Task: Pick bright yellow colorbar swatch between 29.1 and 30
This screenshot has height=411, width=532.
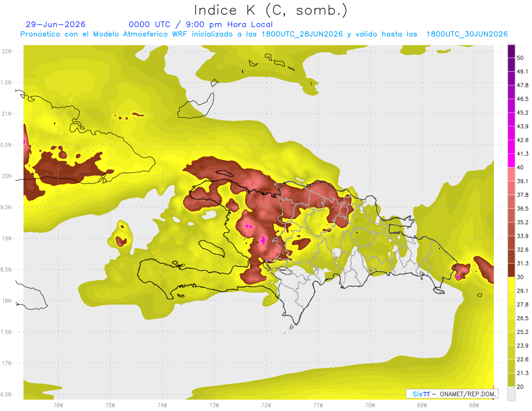Action: click(511, 284)
